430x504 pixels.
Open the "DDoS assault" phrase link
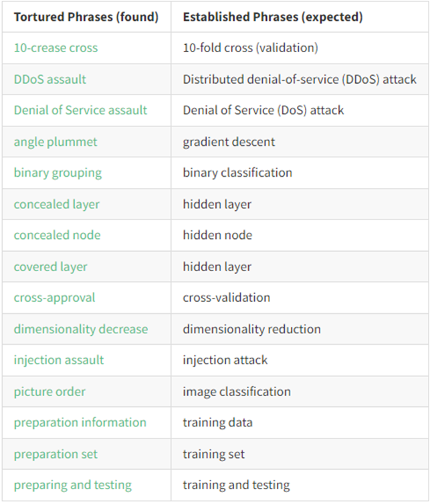(x=50, y=79)
